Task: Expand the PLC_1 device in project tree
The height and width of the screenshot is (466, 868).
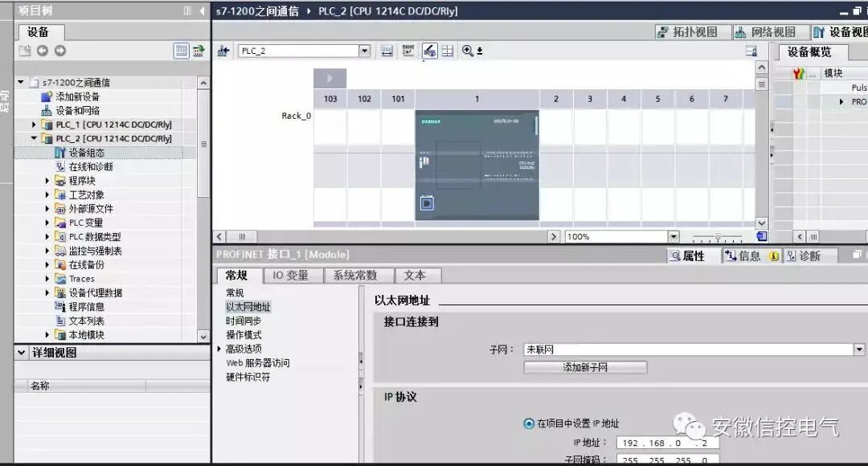Action: click(x=32, y=125)
